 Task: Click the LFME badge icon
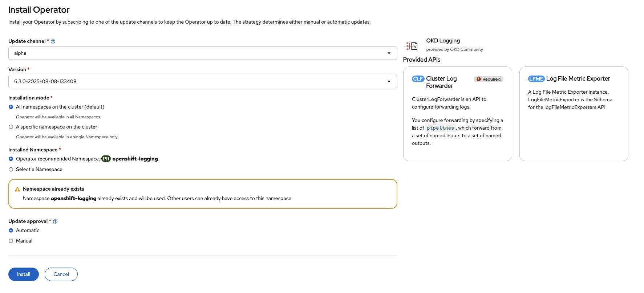(536, 79)
